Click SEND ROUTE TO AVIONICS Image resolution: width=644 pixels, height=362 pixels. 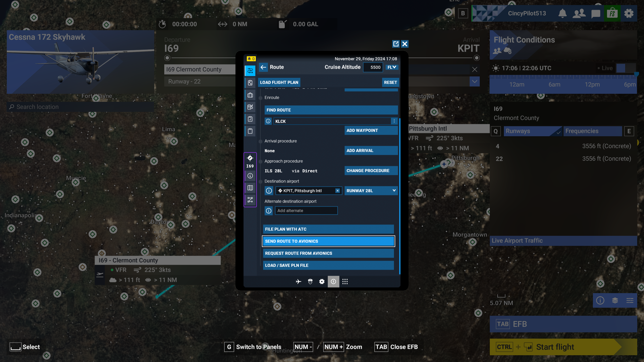coord(328,241)
